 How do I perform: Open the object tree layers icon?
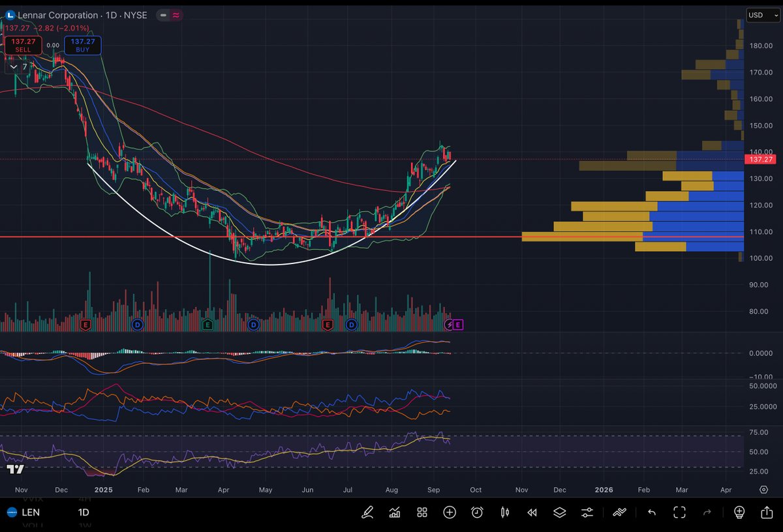pos(559,512)
